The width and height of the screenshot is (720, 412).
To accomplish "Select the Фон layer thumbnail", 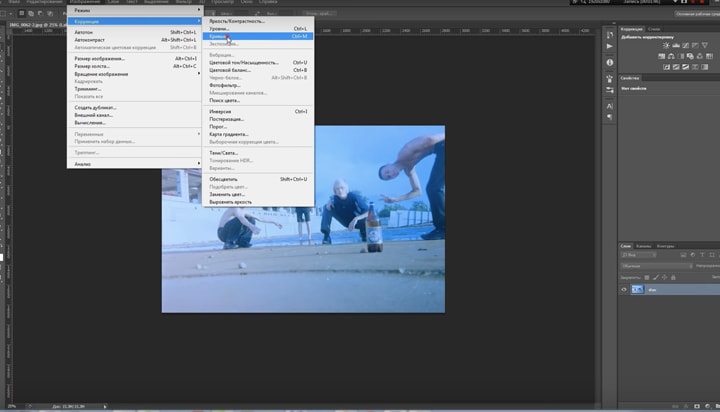I will 637,290.
